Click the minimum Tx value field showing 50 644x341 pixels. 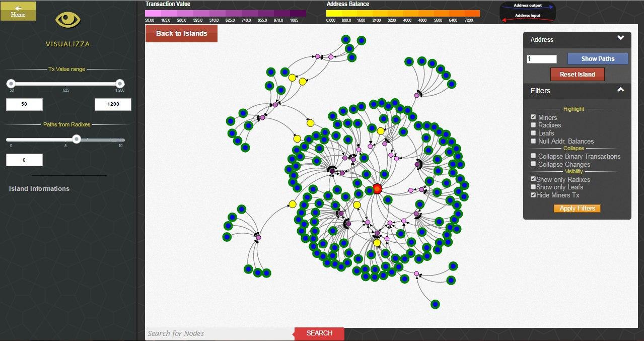click(24, 105)
